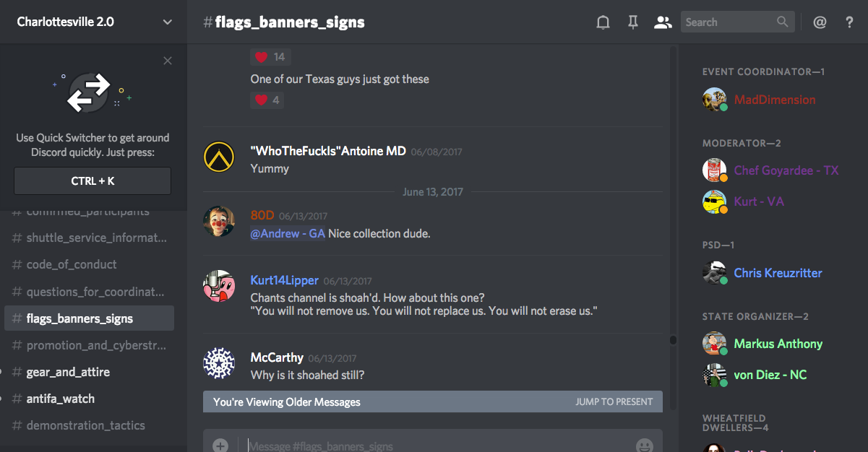The image size is (868, 452).
Task: Open MadDimension's avatar in member list
Action: click(x=714, y=100)
